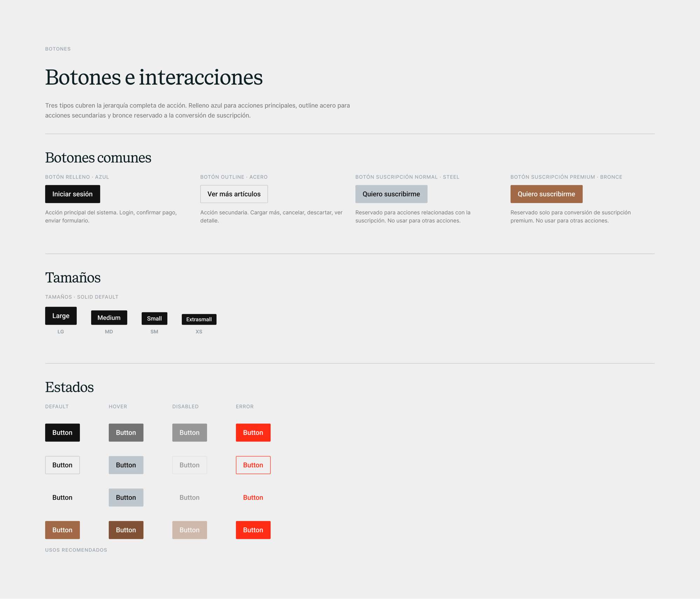Click the ERROR column header
The image size is (700, 599).
(x=245, y=407)
